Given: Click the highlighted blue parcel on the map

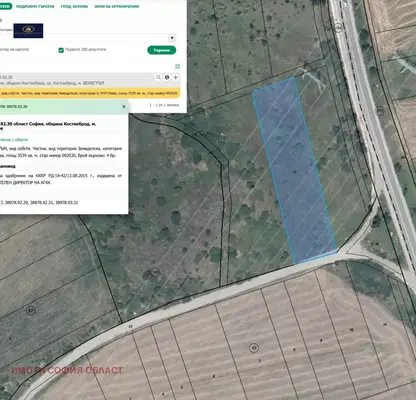Looking at the screenshot, I should coord(294,171).
